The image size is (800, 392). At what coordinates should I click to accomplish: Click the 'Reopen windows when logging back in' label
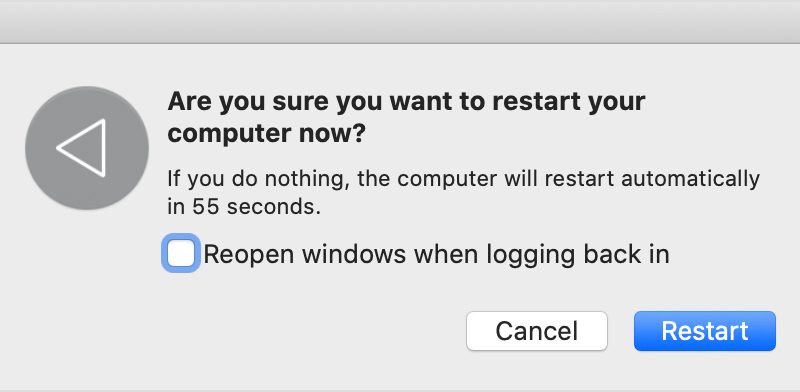436,254
